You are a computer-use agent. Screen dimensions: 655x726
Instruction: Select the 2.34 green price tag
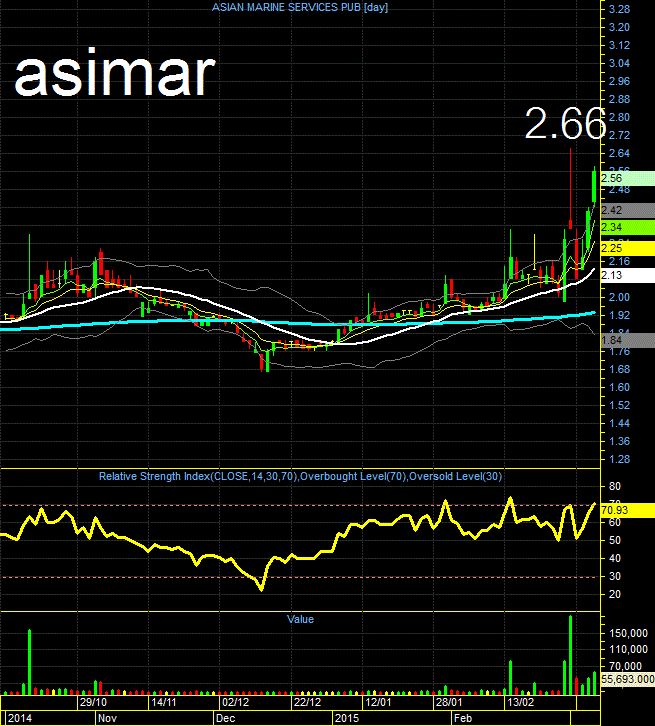tap(627, 227)
